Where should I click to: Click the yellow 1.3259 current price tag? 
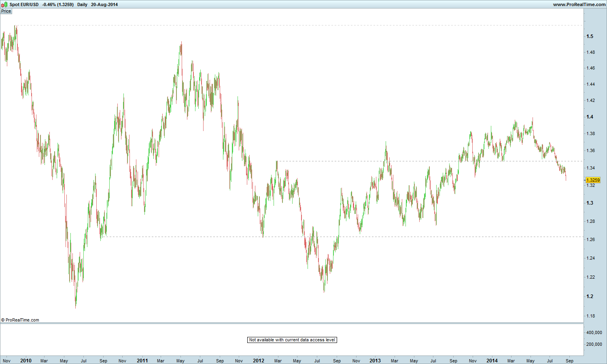(593, 180)
